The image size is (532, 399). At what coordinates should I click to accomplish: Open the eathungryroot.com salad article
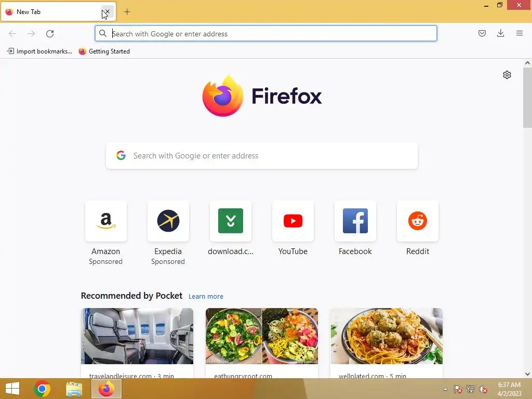point(262,343)
